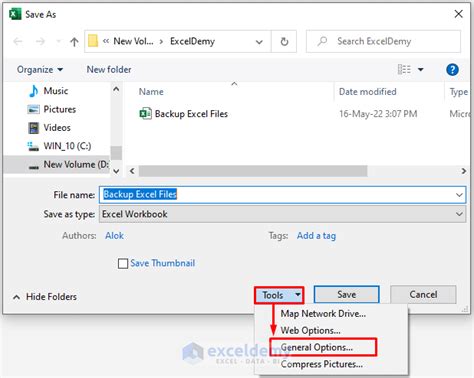This screenshot has width=474, height=378.
Task: Click Add a tag
Action: point(316,236)
